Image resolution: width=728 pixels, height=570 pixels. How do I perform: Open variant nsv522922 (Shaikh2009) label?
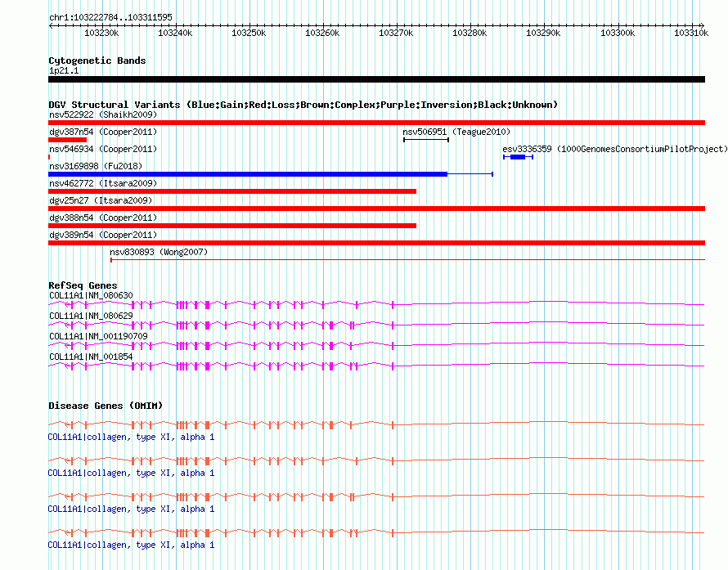(103, 114)
